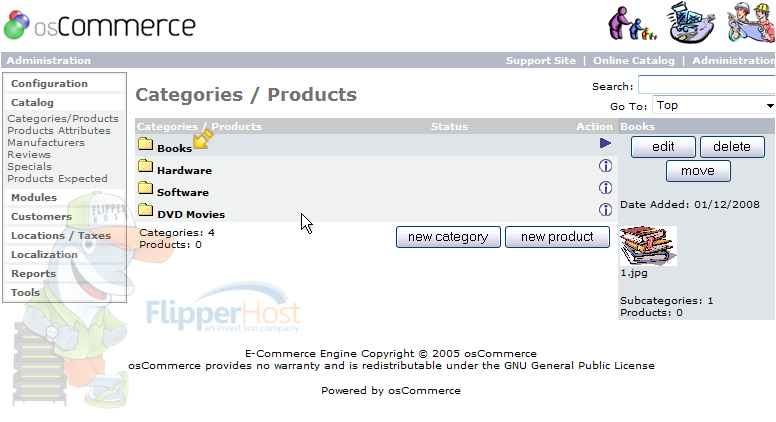
Task: Click the new category button
Action: click(x=448, y=237)
